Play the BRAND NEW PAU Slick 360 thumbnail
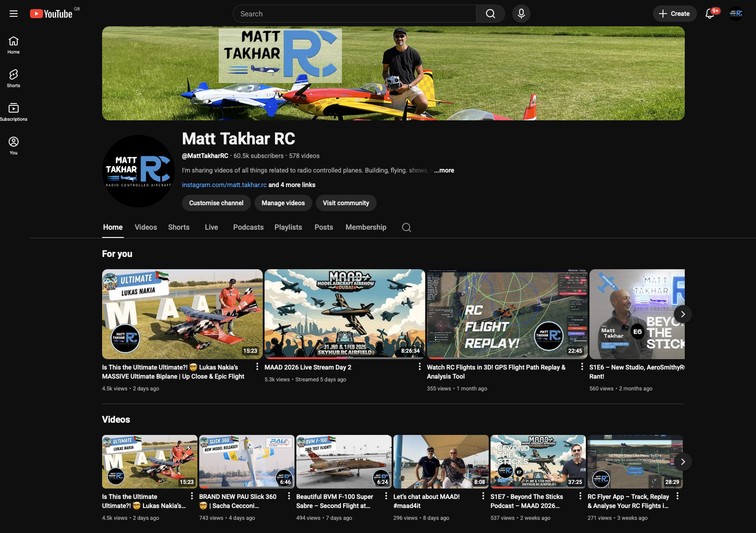Image resolution: width=756 pixels, height=533 pixels. point(246,462)
